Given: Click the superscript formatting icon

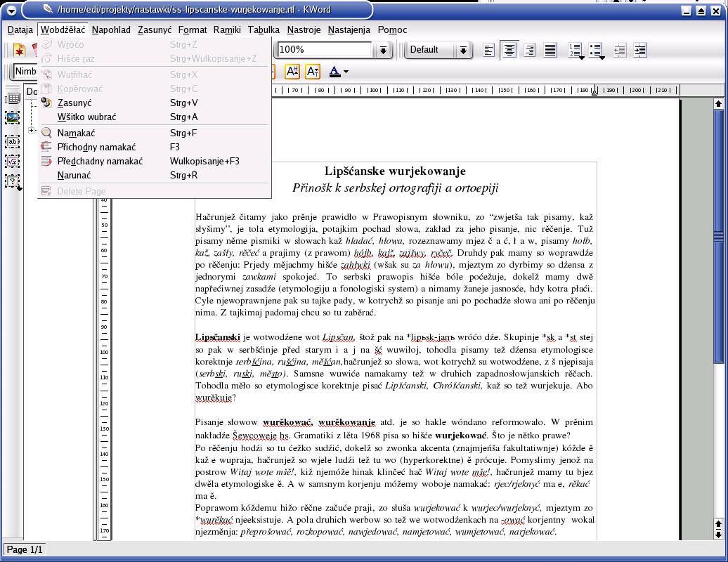Looking at the screenshot, I should click(293, 72).
